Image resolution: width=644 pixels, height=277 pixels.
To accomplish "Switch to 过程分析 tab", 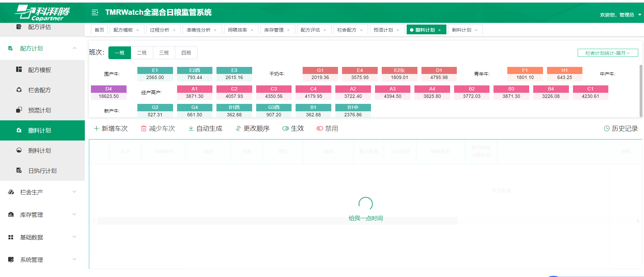I will (160, 30).
